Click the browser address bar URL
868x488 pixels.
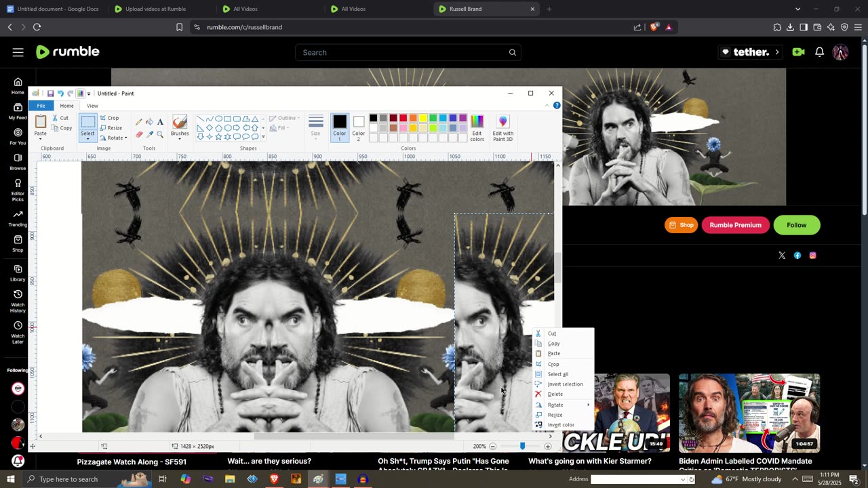click(244, 27)
